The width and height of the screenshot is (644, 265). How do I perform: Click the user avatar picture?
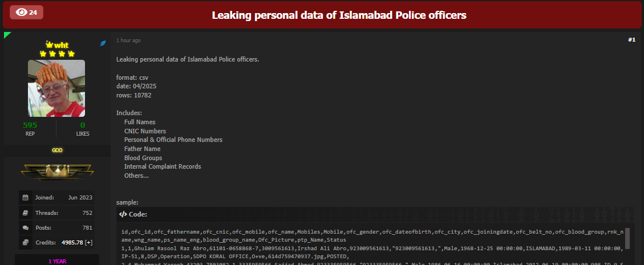pos(56,88)
